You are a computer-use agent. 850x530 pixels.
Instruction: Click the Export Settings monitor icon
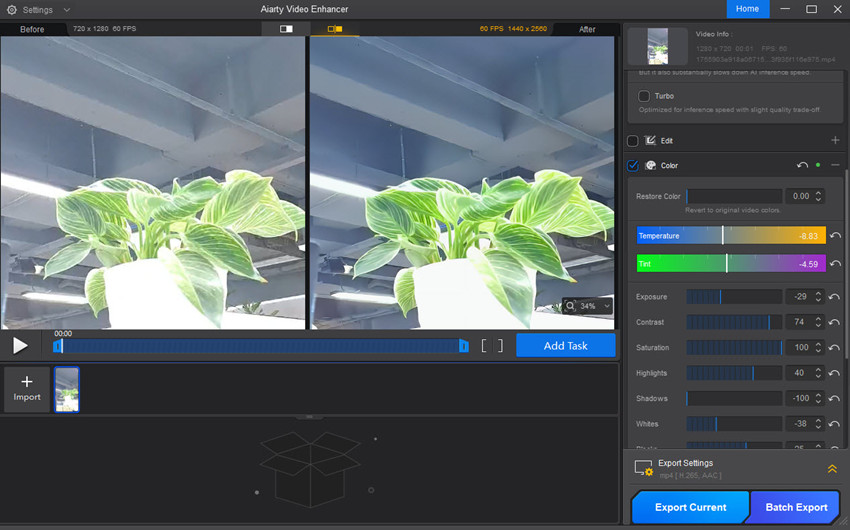coord(644,468)
